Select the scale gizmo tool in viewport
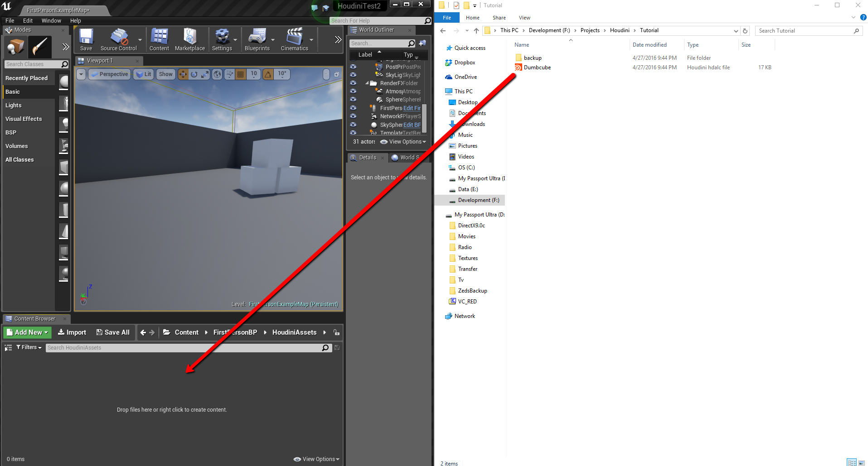 [205, 74]
